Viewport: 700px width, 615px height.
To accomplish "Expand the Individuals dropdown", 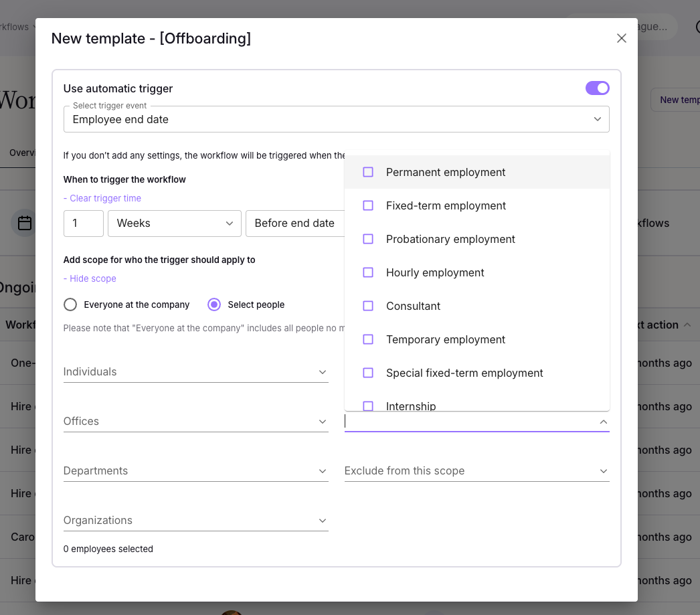I will (195, 371).
